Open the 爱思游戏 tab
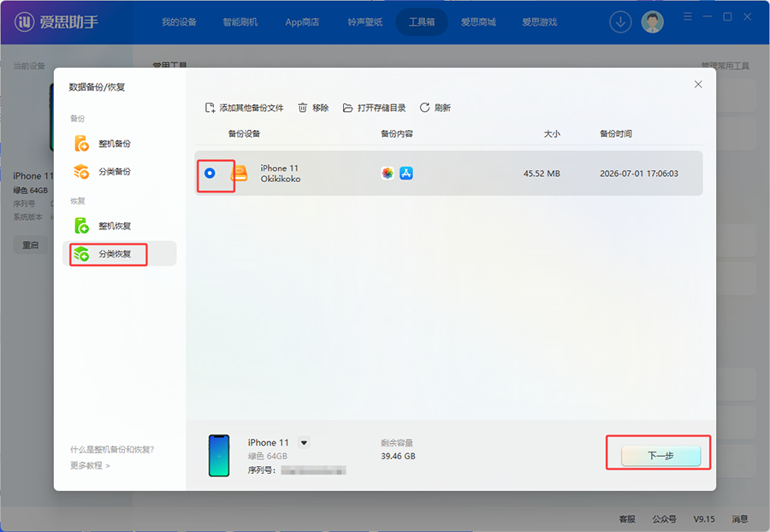 [539, 22]
